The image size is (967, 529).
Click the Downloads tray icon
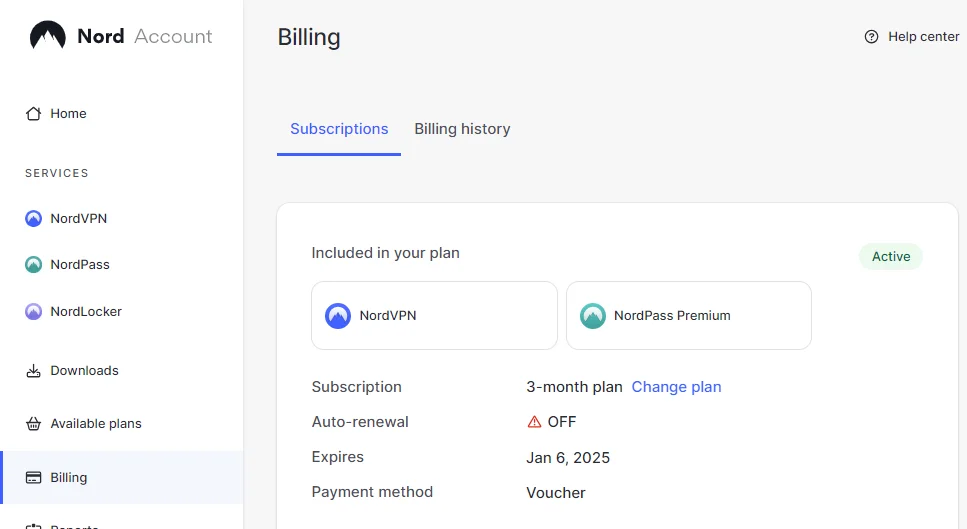(x=33, y=371)
